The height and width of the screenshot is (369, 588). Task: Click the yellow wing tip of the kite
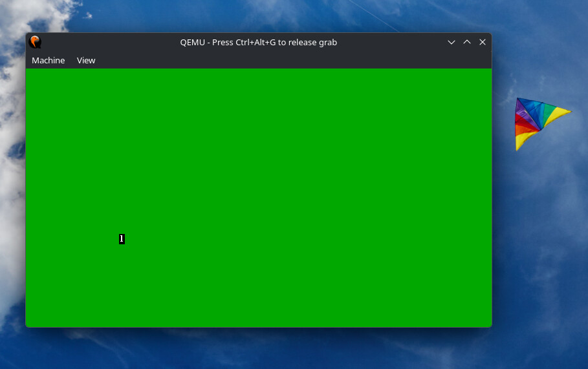[x=558, y=114]
